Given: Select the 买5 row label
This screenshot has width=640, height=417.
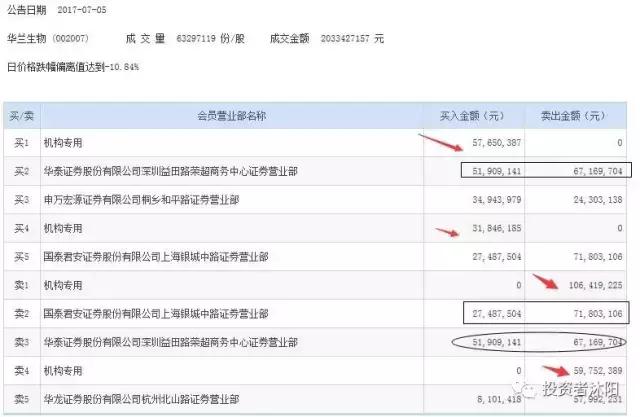Looking at the screenshot, I should coord(22,257).
